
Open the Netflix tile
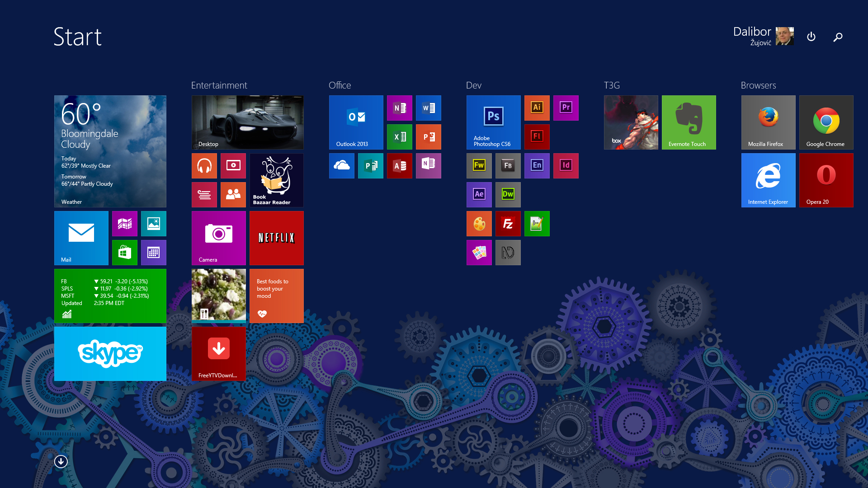pyautogui.click(x=276, y=238)
